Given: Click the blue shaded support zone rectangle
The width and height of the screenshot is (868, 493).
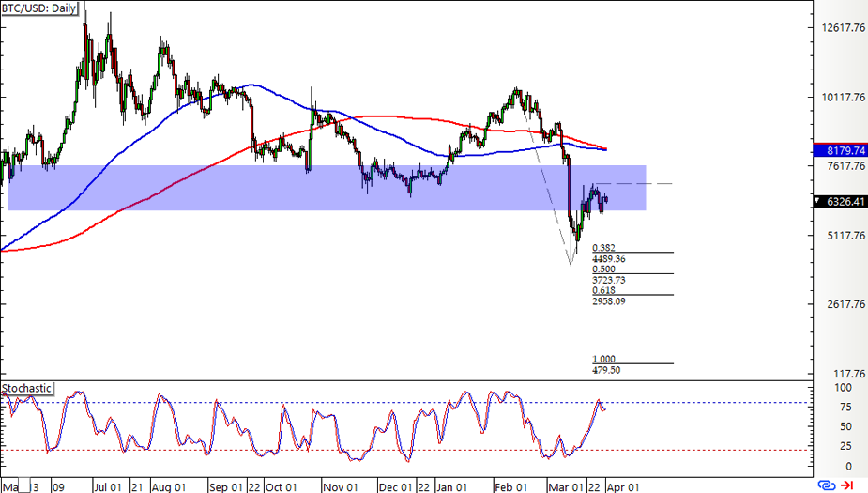Looking at the screenshot, I should point(327,188).
